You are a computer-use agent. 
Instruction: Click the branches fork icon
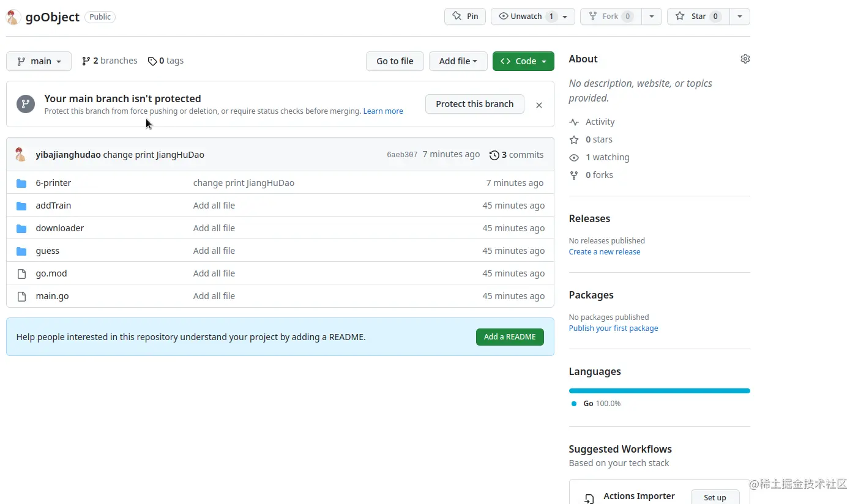click(x=86, y=61)
